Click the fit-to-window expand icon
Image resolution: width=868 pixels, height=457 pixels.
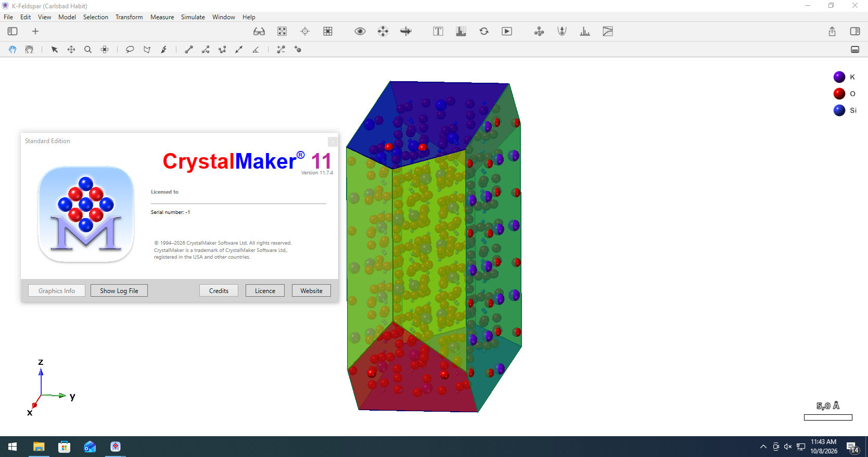[282, 31]
